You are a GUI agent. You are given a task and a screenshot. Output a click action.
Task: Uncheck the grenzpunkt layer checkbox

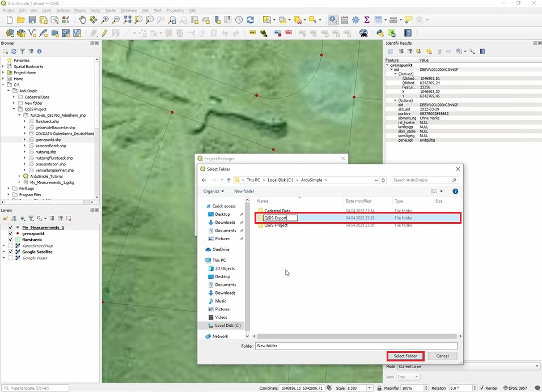pos(10,233)
